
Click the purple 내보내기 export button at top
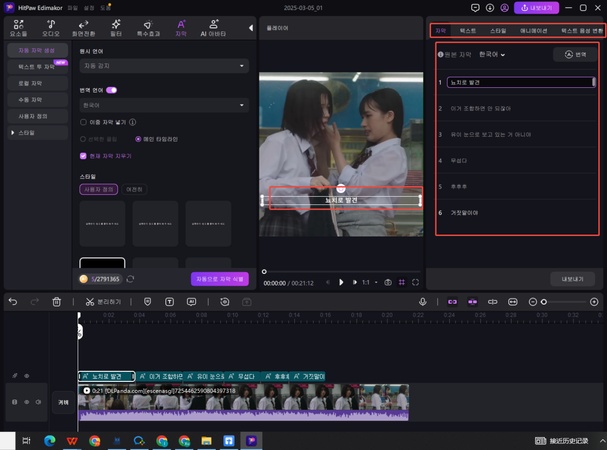click(x=535, y=8)
